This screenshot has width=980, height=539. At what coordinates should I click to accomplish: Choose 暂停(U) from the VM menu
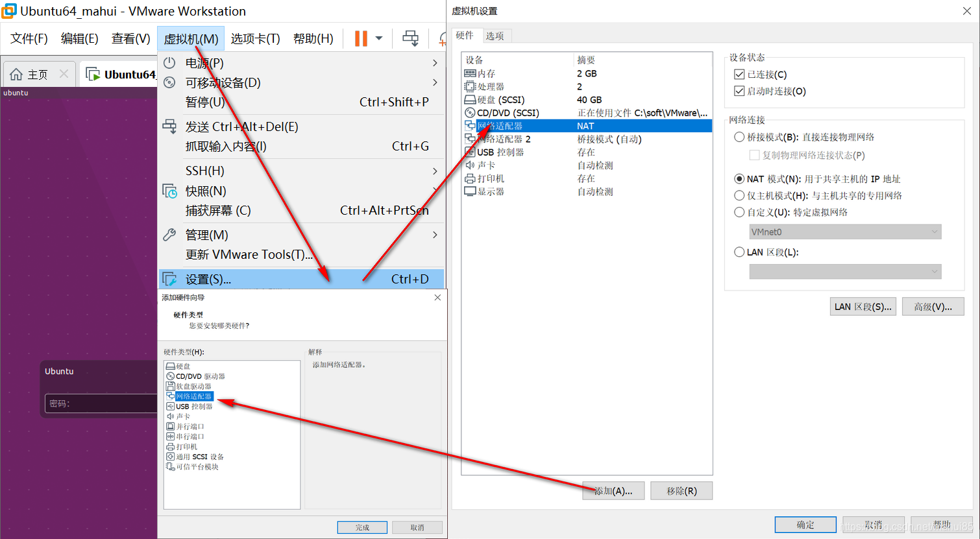pyautogui.click(x=302, y=102)
